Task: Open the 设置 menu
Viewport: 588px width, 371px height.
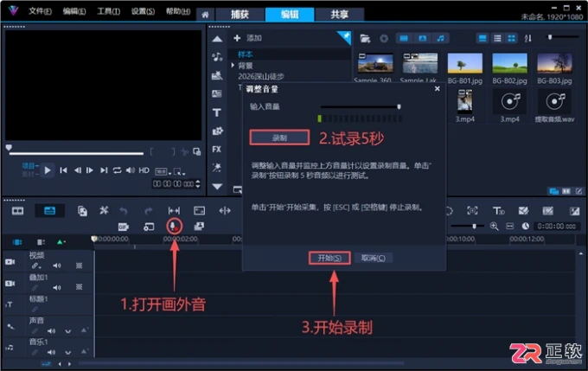Action: [x=143, y=11]
